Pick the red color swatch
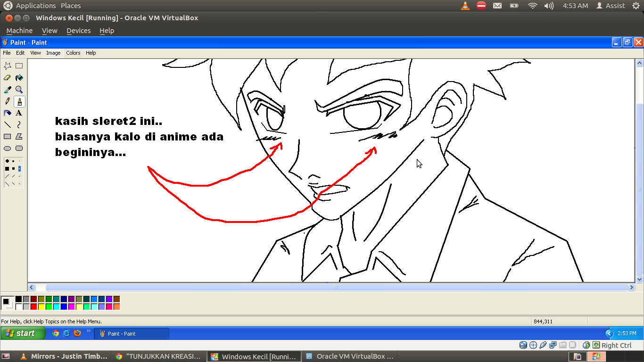 click(x=33, y=307)
